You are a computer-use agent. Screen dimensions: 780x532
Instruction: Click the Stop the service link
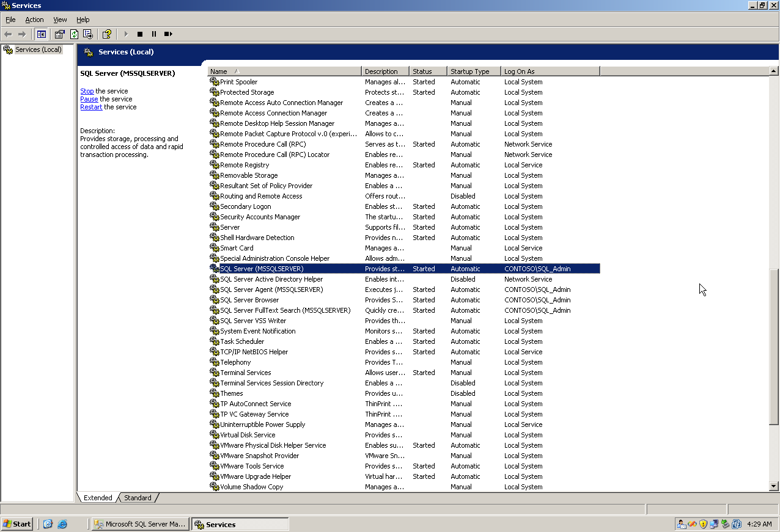point(87,91)
